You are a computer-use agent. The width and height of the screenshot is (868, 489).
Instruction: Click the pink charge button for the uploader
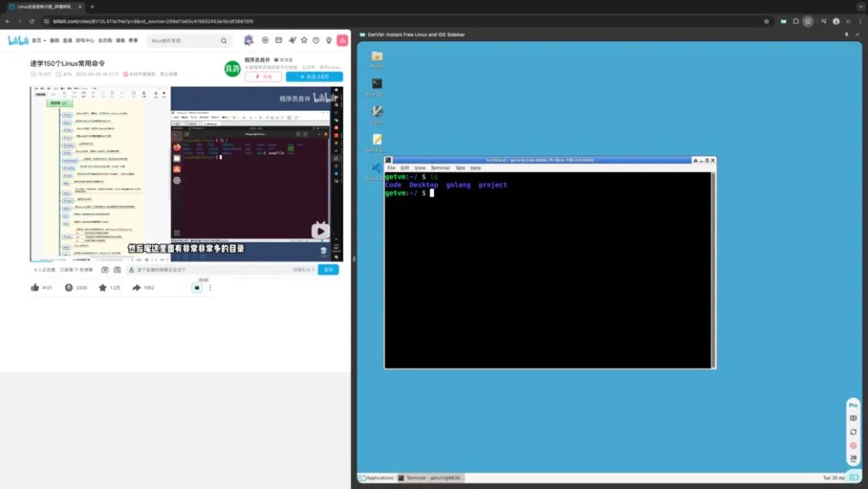coord(264,76)
